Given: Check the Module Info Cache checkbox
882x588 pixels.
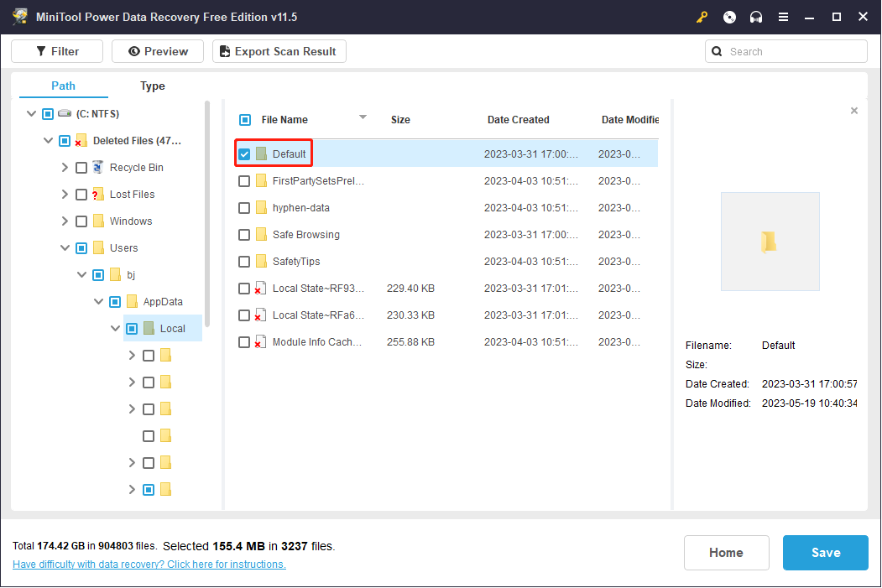Looking at the screenshot, I should tap(244, 342).
